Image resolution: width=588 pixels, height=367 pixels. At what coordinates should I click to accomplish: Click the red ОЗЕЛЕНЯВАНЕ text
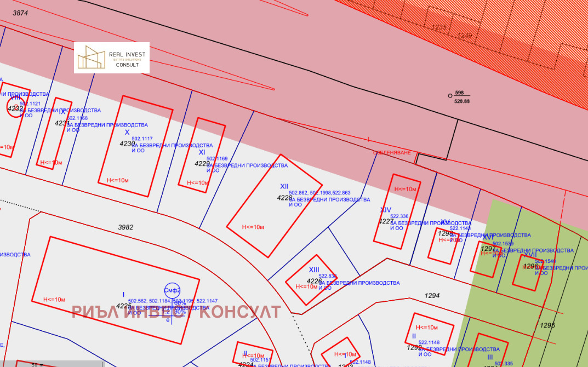392,153
